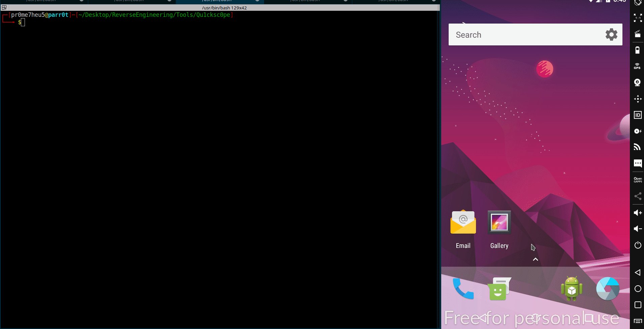
Task: Click the terminal cursor after the $ prompt
Action: pyautogui.click(x=23, y=22)
